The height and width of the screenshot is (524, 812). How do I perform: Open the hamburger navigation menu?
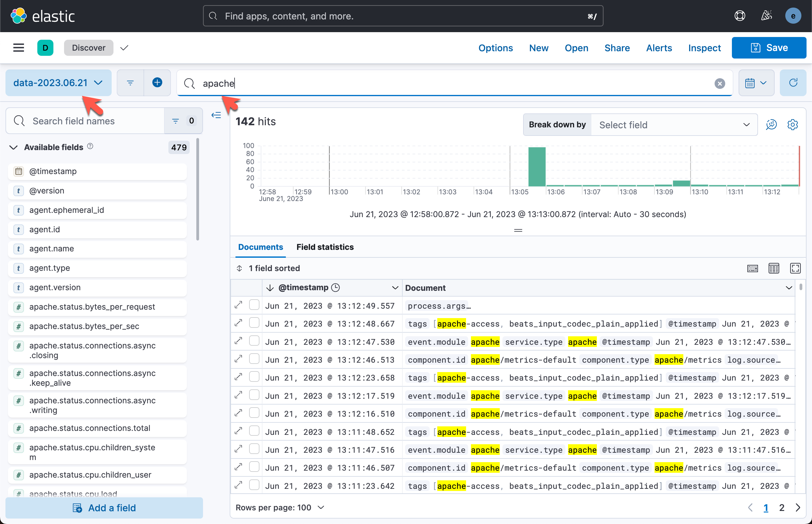click(x=19, y=48)
